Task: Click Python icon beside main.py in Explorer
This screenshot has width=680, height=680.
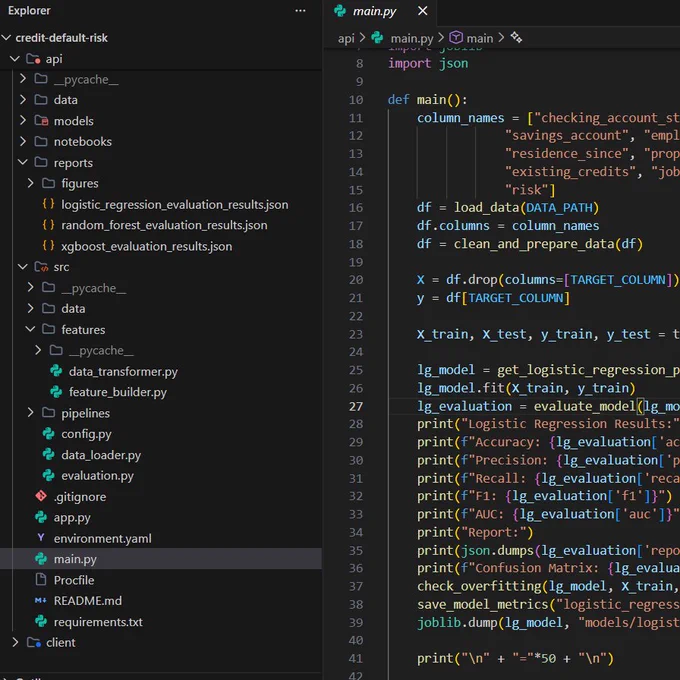Action: click(x=41, y=559)
